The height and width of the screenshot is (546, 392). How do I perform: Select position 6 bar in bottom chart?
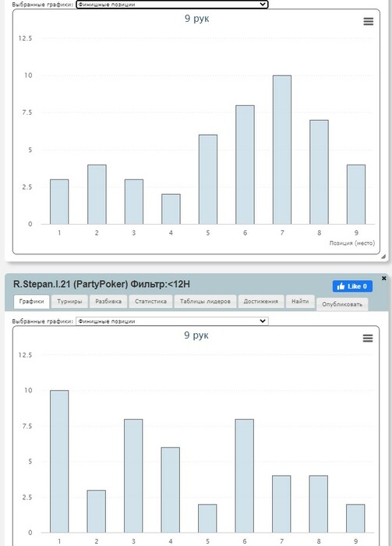(x=245, y=476)
